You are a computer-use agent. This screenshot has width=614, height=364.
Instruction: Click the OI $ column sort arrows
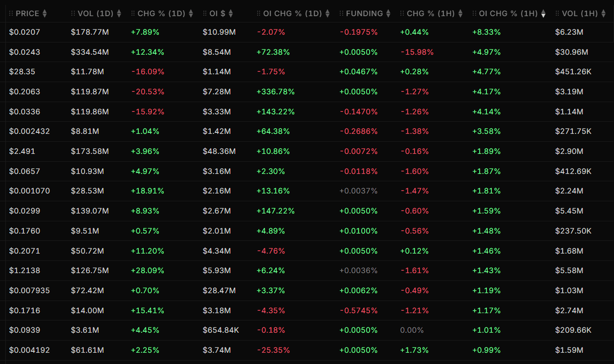click(x=231, y=14)
